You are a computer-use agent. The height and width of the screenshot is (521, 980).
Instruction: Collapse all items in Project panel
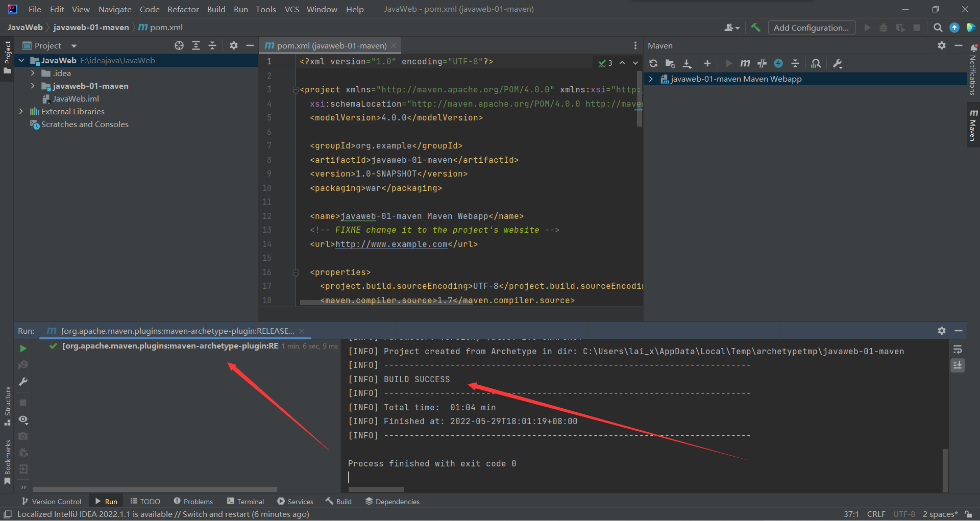point(212,45)
